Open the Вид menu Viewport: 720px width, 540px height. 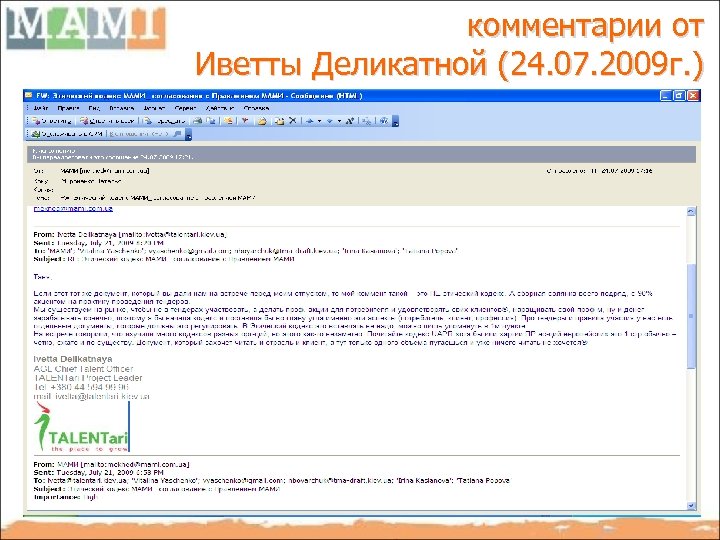tap(94, 108)
